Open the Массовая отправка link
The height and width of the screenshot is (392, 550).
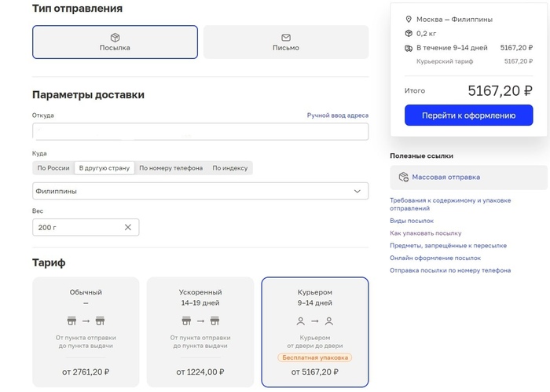click(445, 177)
